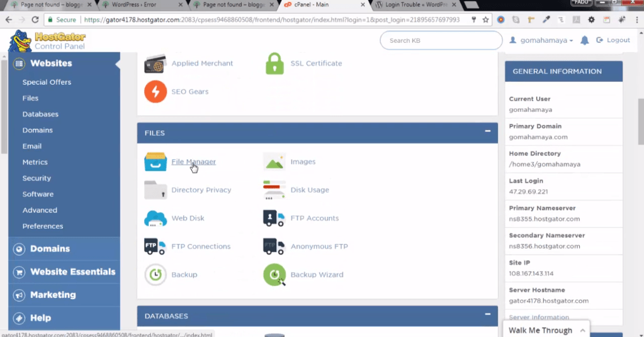Click the Website Essentials cart icon
Screen dimensions: 644x337
pyautogui.click(x=19, y=272)
